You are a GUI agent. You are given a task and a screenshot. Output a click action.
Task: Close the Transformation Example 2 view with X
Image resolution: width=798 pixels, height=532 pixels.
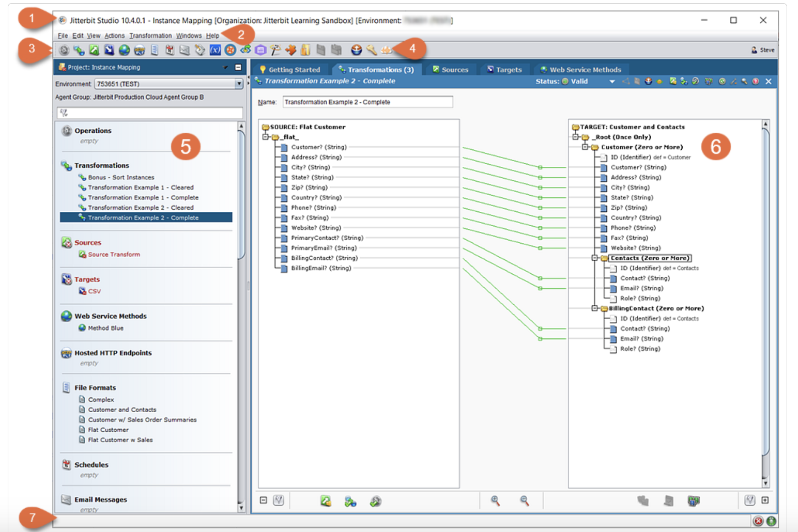coord(769,82)
